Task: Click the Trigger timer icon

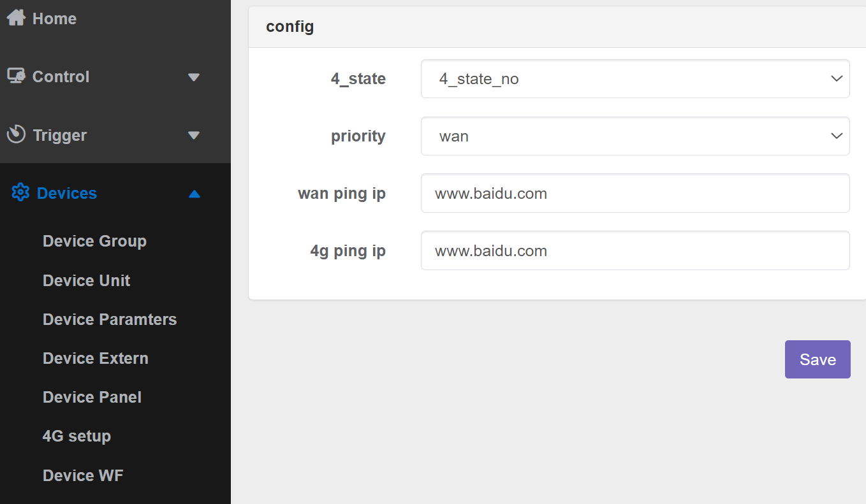Action: [16, 134]
